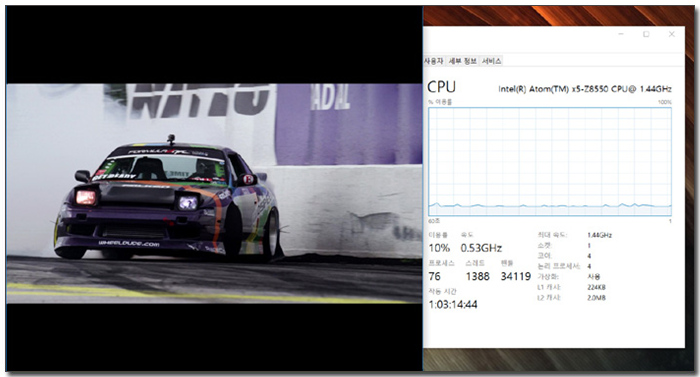Viewport: 700px width, 377px height.
Task: Click the 0.53GHz speed reading
Action: (481, 248)
